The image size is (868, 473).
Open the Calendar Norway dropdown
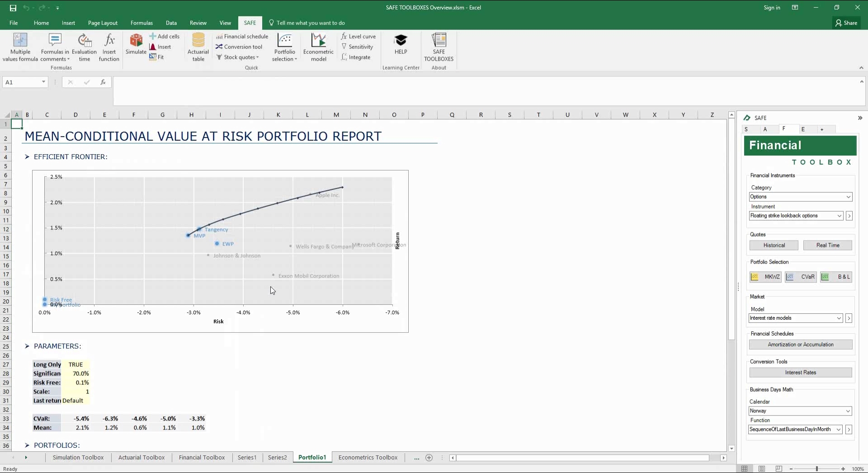click(x=849, y=411)
